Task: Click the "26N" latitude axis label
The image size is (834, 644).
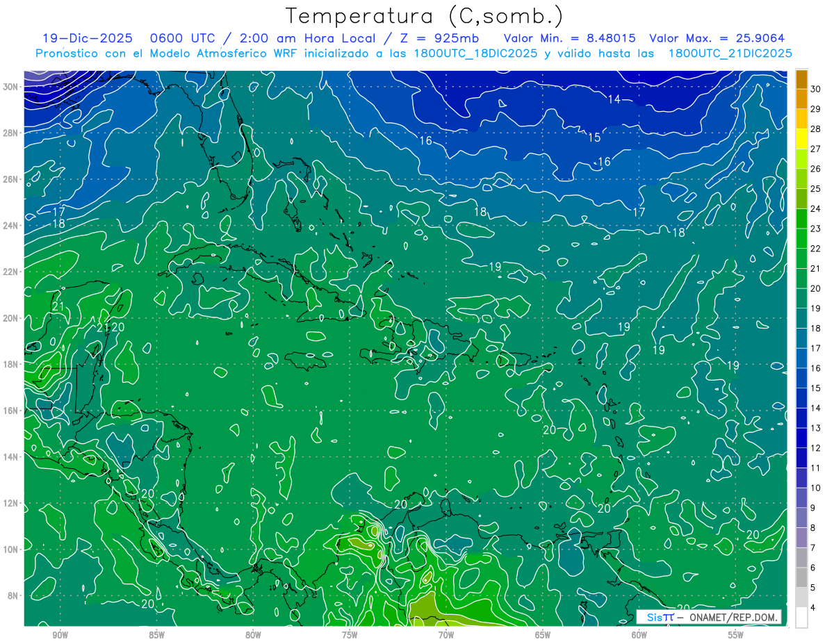Action: (x=11, y=179)
